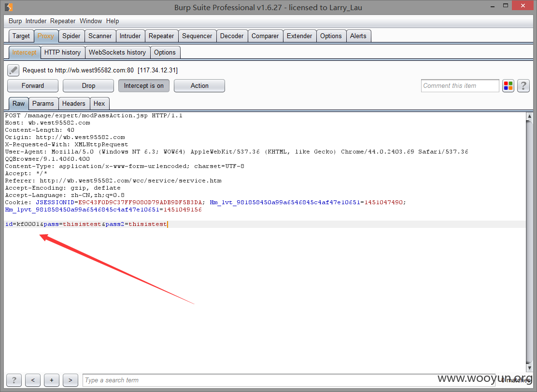Viewport: 537px width, 392px height.
Task: Open the highlight color picker icon
Action: 508,85
